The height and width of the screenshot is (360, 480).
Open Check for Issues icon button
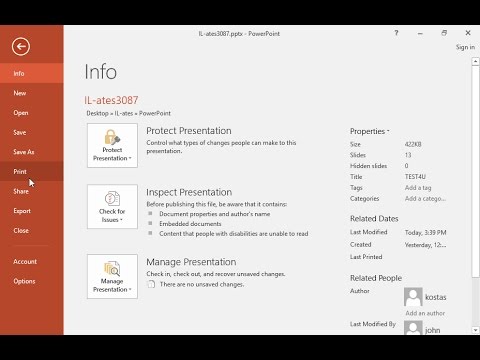[x=112, y=207]
